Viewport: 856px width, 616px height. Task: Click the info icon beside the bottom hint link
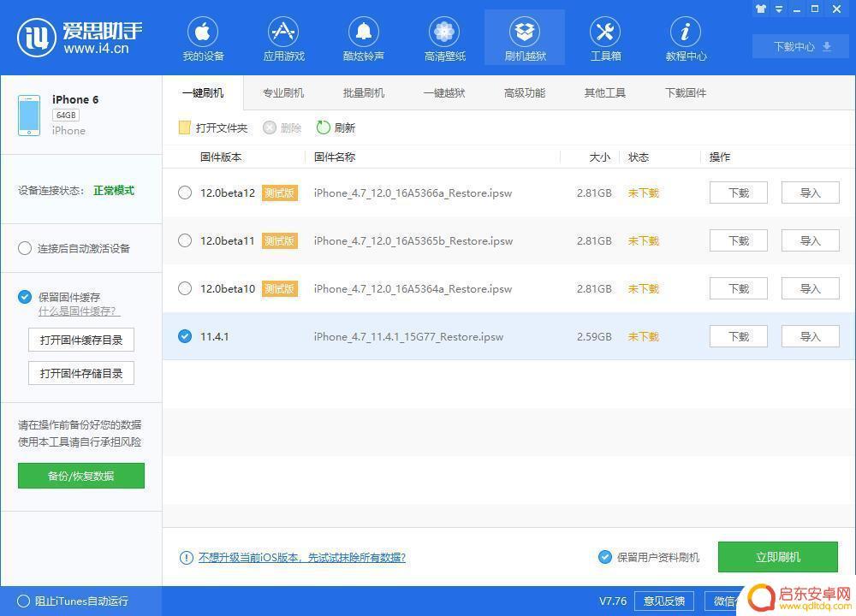(186, 558)
